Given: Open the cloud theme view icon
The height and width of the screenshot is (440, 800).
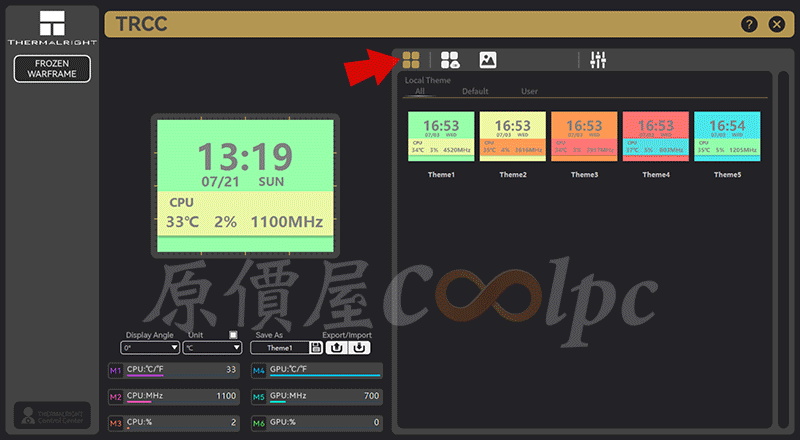Looking at the screenshot, I should coord(450,60).
